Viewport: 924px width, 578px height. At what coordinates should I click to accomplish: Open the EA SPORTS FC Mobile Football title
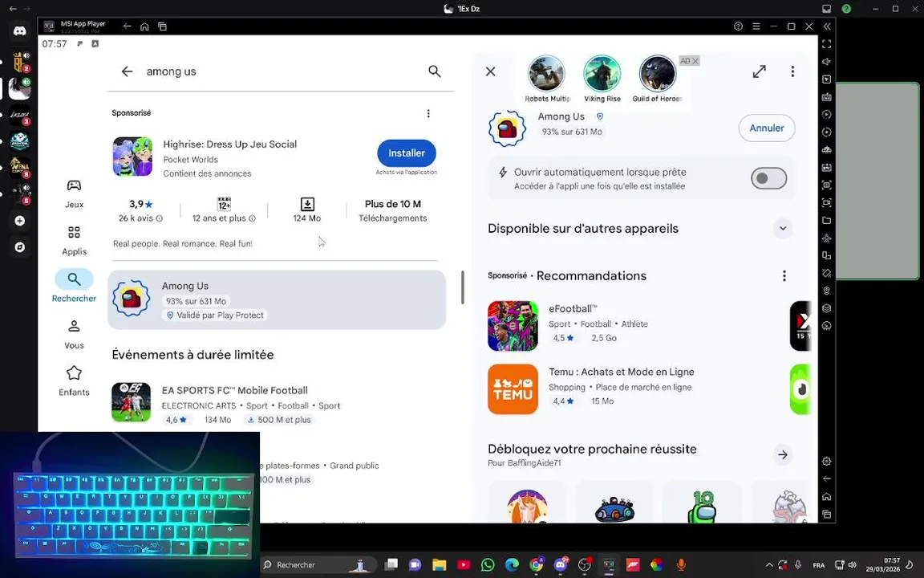[234, 390]
